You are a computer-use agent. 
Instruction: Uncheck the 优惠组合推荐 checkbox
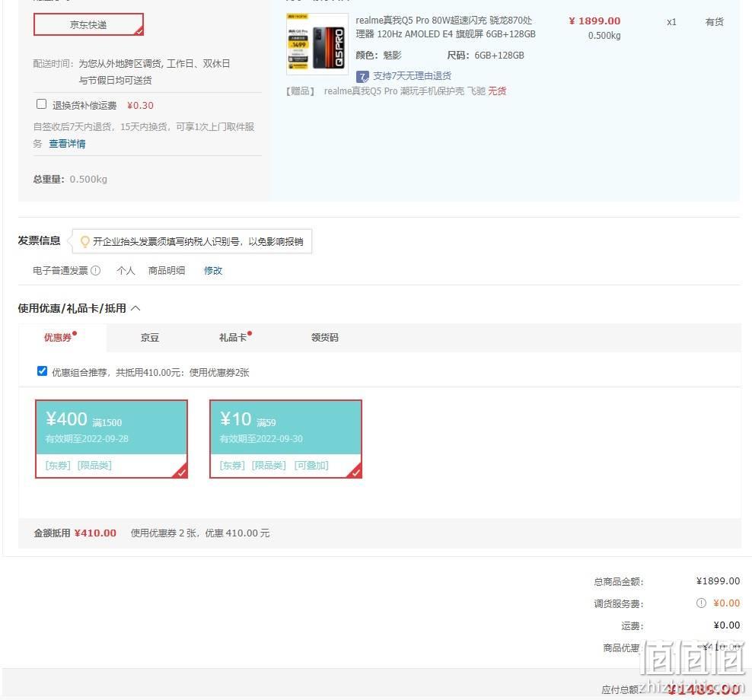42,371
